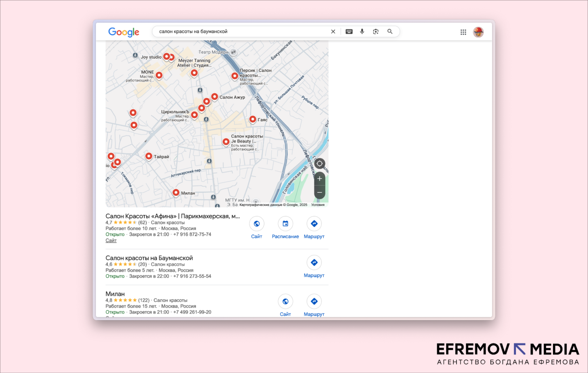Follow the underlined Сайт link under Афина
The height and width of the screenshot is (373, 588).
(111, 241)
